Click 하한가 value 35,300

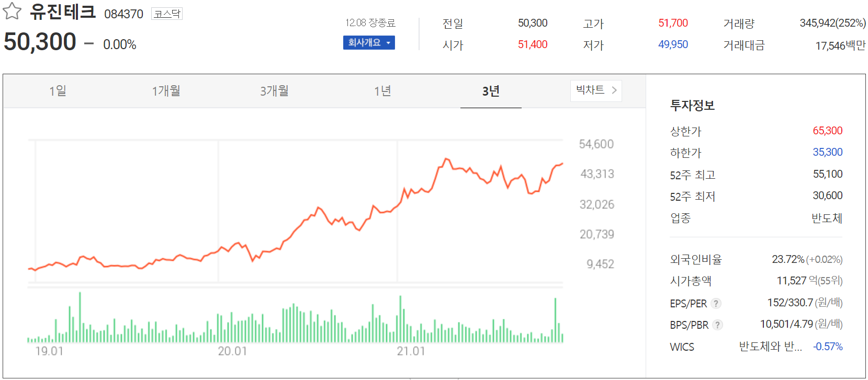[828, 152]
